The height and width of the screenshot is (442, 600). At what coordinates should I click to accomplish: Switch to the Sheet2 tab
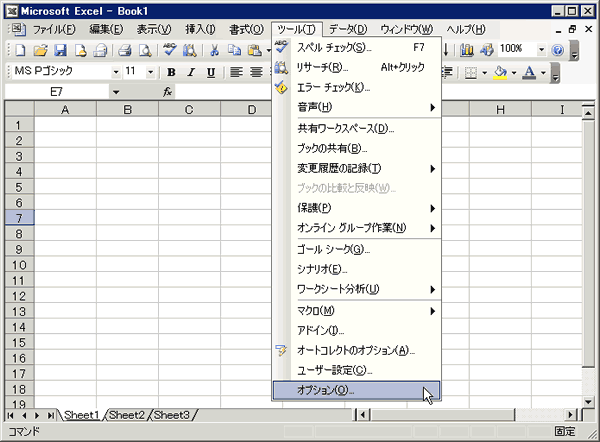point(127,415)
